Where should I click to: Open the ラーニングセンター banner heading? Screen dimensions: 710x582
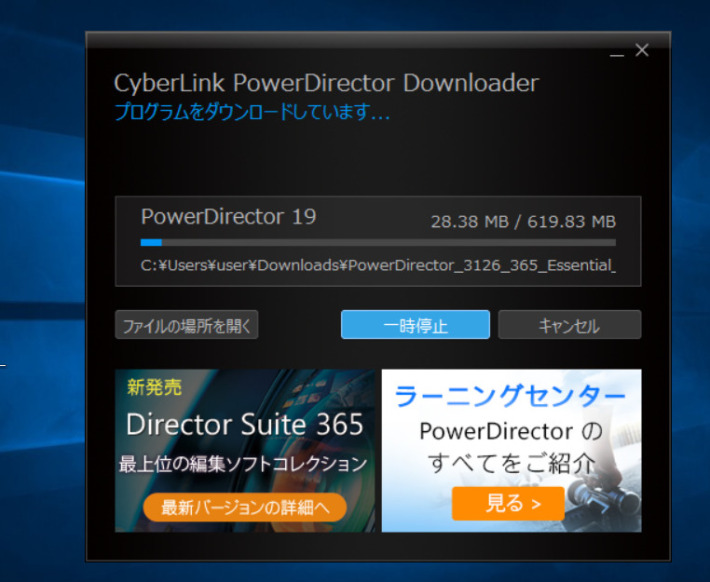(510, 396)
